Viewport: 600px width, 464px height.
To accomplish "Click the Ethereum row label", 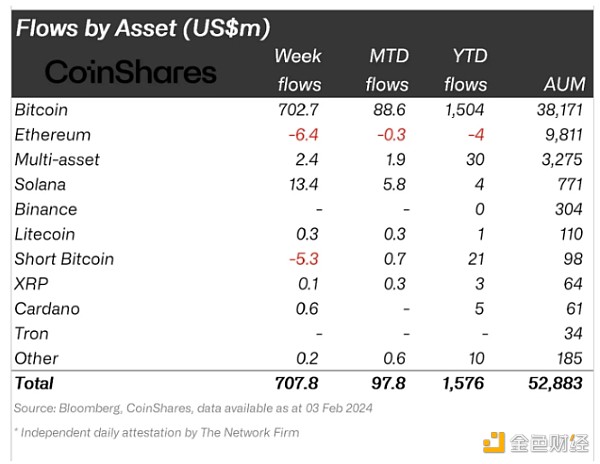I will 52,135.
